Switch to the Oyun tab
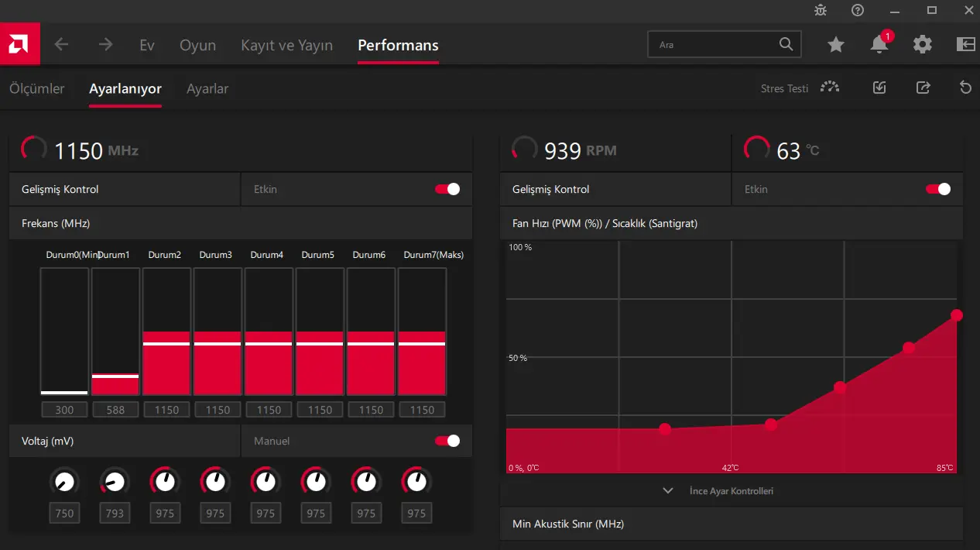980x550 pixels. (x=197, y=45)
